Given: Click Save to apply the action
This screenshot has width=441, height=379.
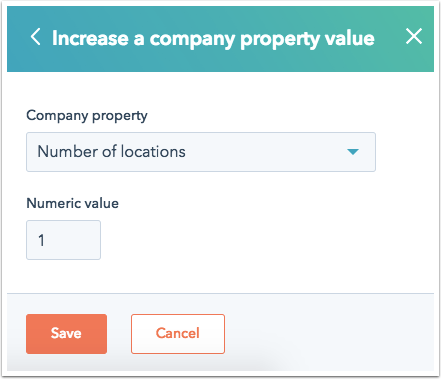Looking at the screenshot, I should click(66, 334).
